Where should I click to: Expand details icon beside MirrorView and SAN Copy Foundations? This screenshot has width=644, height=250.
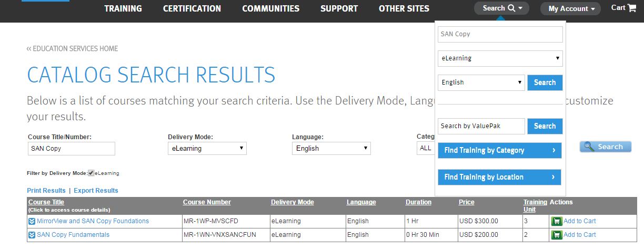pyautogui.click(x=32, y=221)
